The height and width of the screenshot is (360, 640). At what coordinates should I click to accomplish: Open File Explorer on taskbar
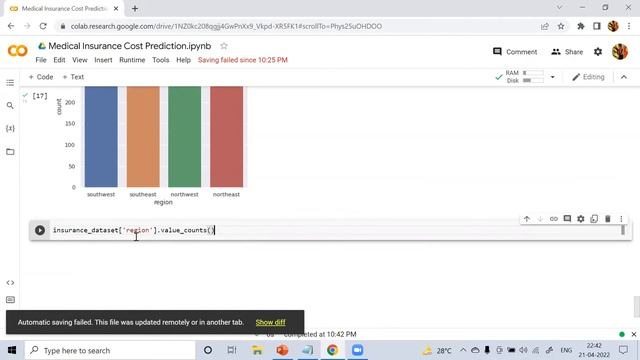coord(257,350)
